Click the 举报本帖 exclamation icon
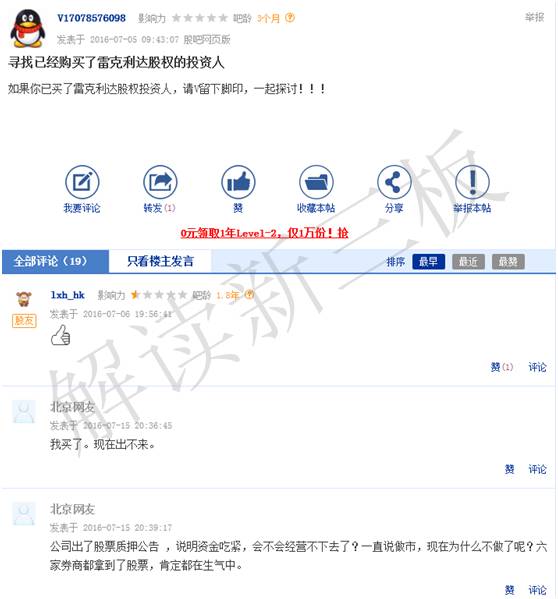The width and height of the screenshot is (558, 599). [472, 182]
